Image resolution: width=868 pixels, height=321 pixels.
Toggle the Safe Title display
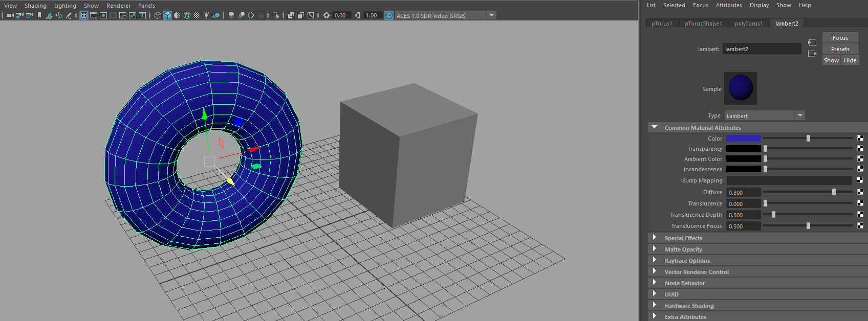click(x=142, y=15)
